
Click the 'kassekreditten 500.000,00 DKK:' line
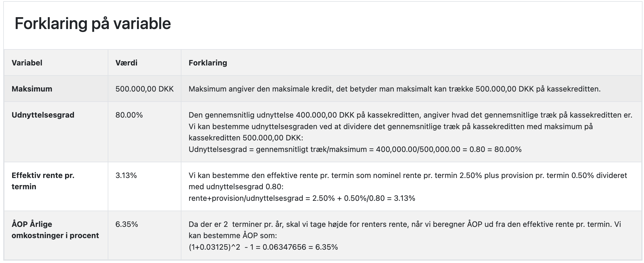pyautogui.click(x=246, y=138)
